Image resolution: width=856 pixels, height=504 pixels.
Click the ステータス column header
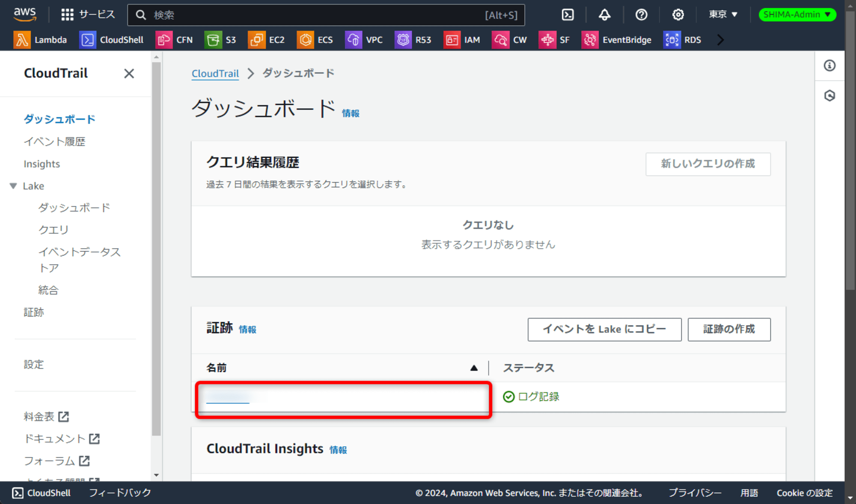[528, 368]
